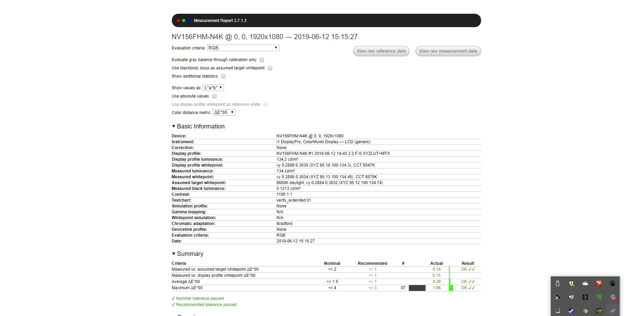Click the red molecule tray icon
Image resolution: width=644 pixels, height=316 pixels.
pyautogui.click(x=599, y=283)
